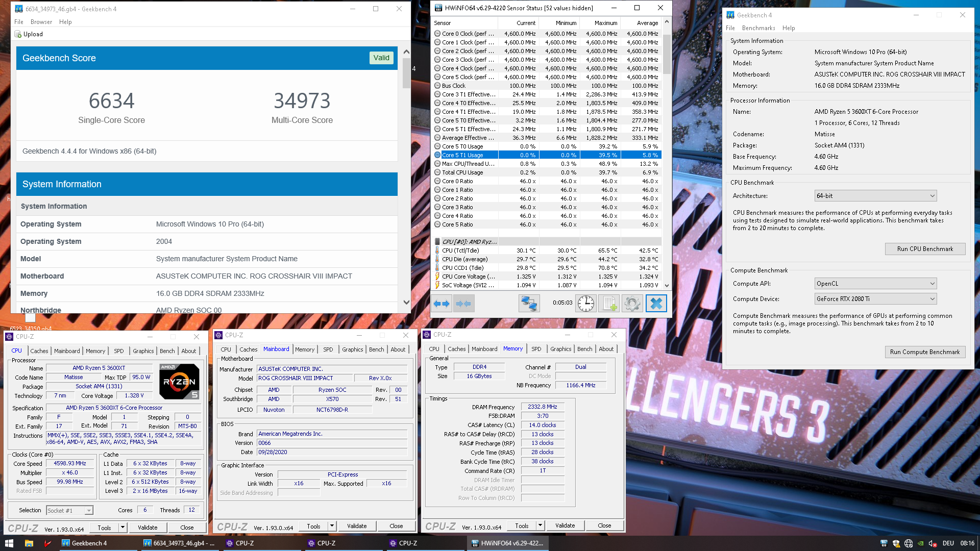Switch to 6634_34973_46.gb4 taskbar button

180,543
